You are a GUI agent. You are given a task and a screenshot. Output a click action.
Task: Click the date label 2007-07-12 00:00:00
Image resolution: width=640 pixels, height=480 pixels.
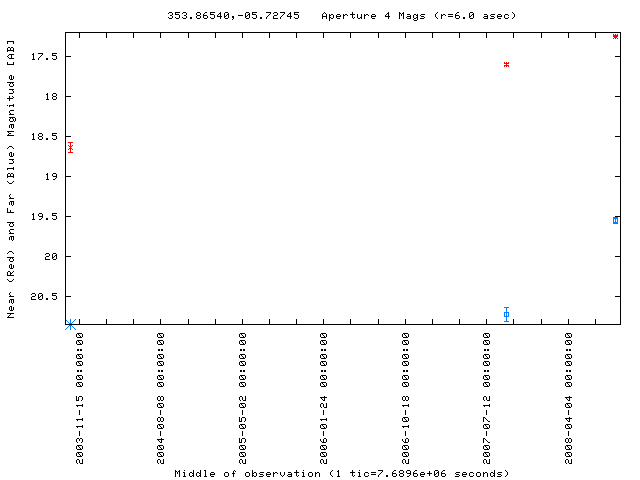tap(487, 398)
